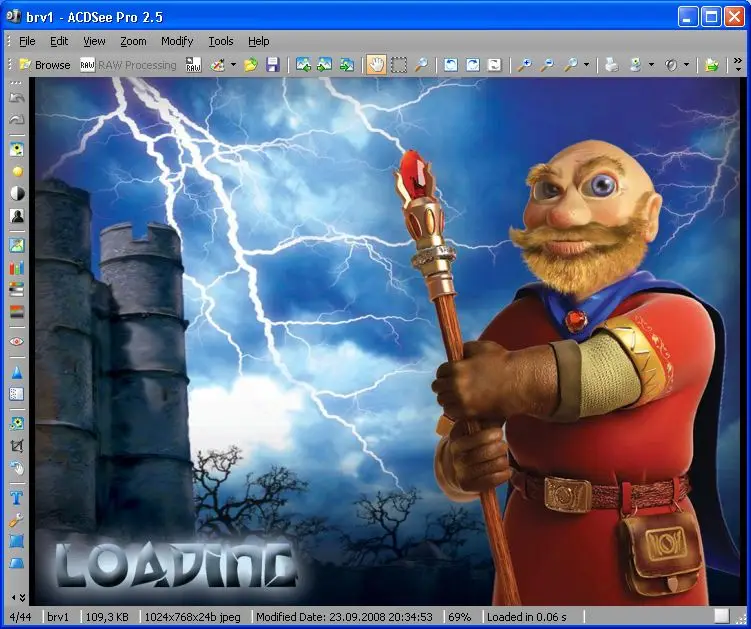The height and width of the screenshot is (629, 751).
Task: Open the Help menu
Action: point(259,41)
